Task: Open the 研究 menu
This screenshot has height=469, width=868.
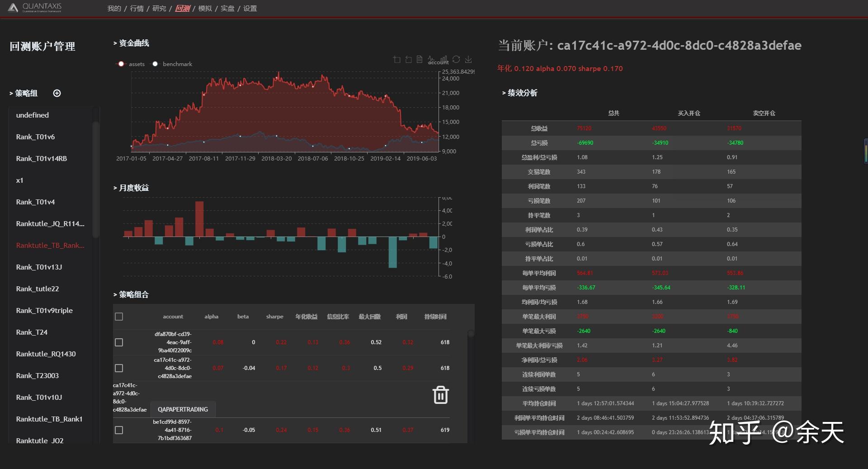Action: click(x=159, y=9)
